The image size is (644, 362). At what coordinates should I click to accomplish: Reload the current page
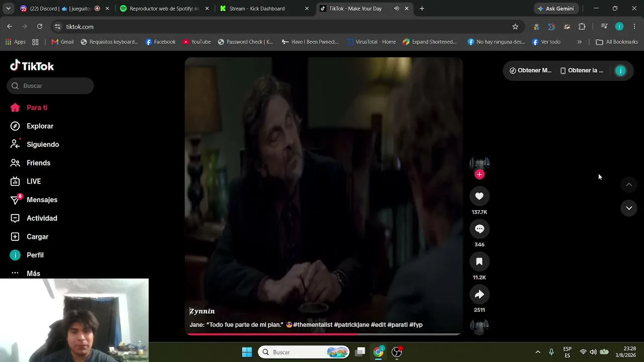point(40,27)
